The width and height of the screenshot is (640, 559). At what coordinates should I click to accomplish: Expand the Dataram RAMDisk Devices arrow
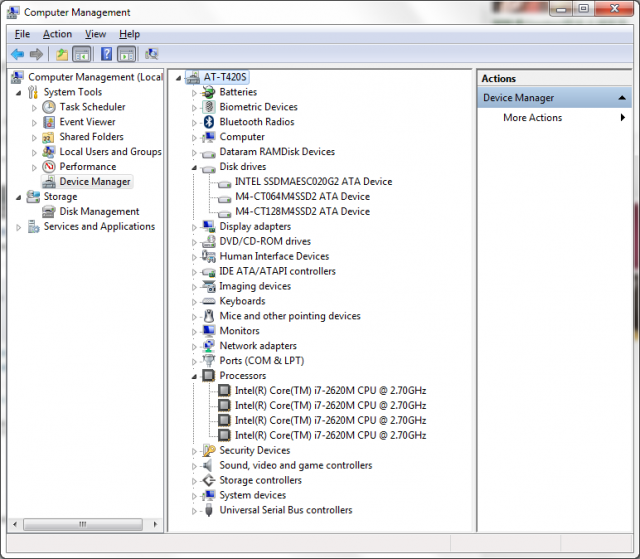194,153
